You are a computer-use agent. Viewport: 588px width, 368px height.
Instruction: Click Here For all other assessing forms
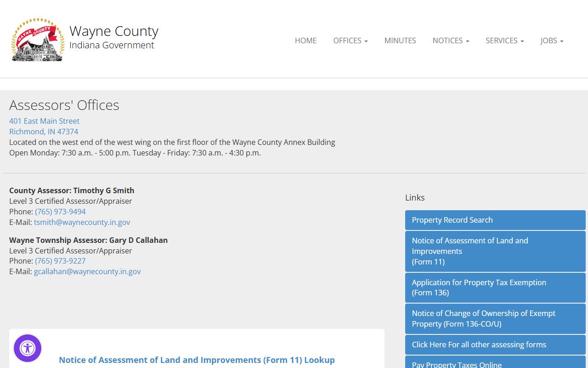pyautogui.click(x=495, y=345)
